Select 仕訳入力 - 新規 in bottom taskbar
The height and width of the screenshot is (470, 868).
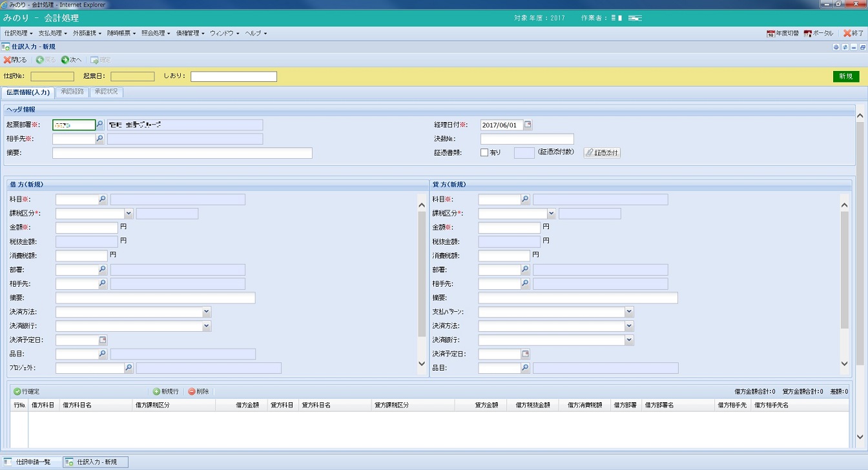click(x=96, y=462)
